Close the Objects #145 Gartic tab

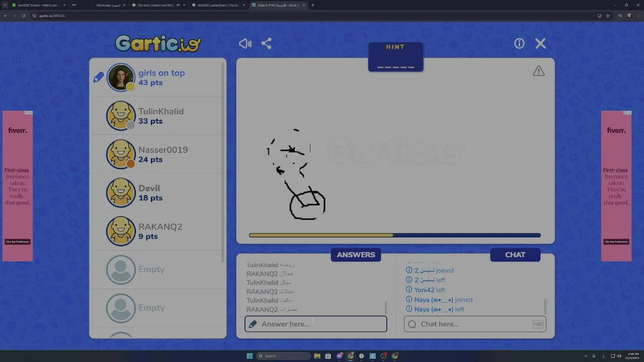[304, 5]
